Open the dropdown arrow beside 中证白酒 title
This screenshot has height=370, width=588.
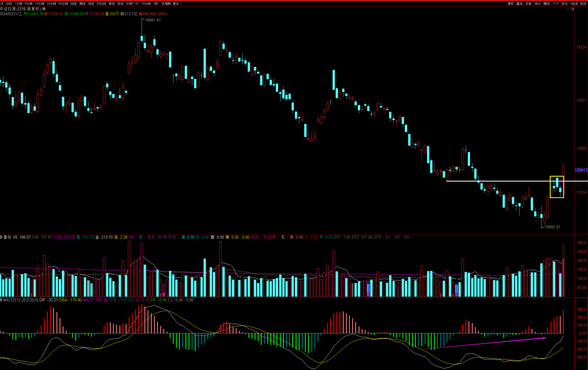point(44,9)
